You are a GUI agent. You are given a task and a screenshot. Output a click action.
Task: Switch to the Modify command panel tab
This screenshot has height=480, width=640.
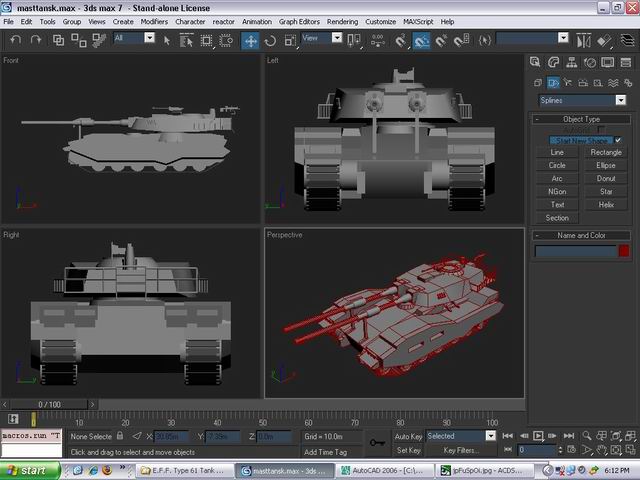(x=553, y=62)
